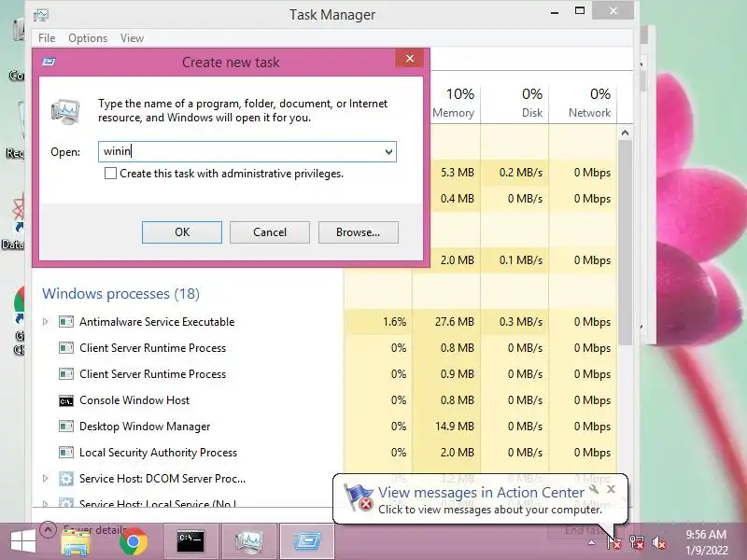
Task: Select Local Security Authority Process name
Action: pos(158,453)
